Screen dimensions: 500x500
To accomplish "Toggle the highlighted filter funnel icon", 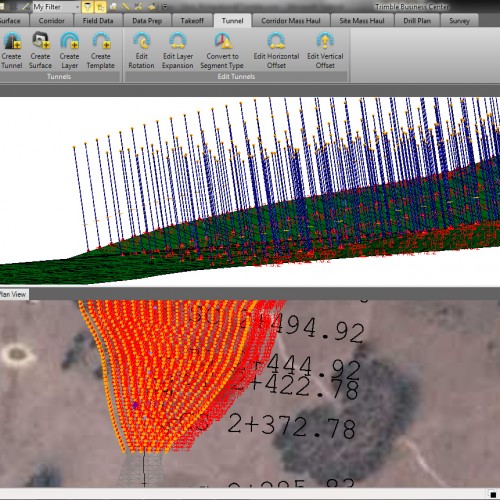I will click(x=88, y=6).
